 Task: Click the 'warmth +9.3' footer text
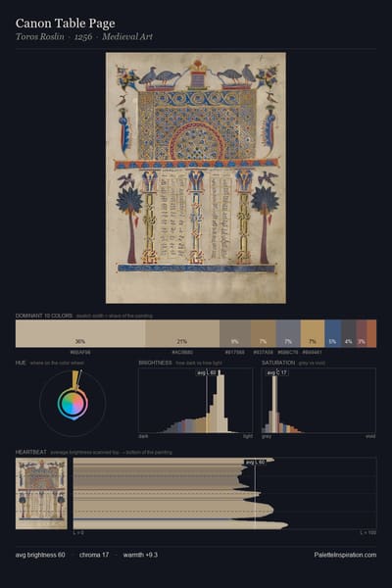pyautogui.click(x=140, y=555)
